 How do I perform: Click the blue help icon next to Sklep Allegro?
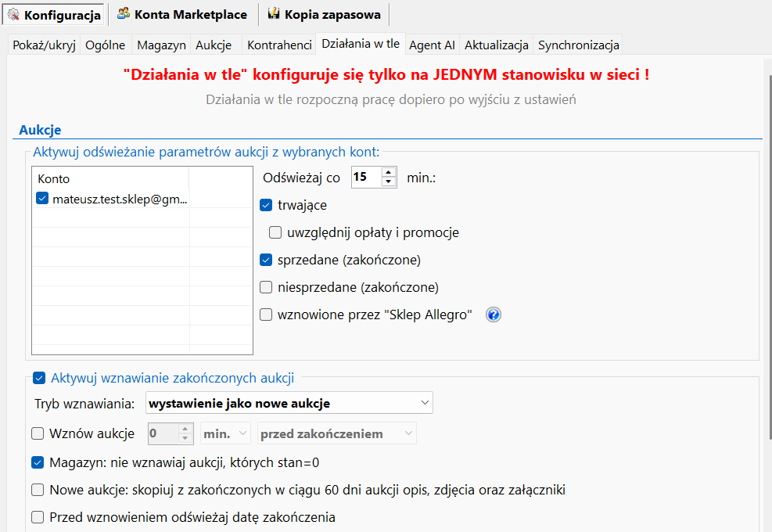coord(493,315)
